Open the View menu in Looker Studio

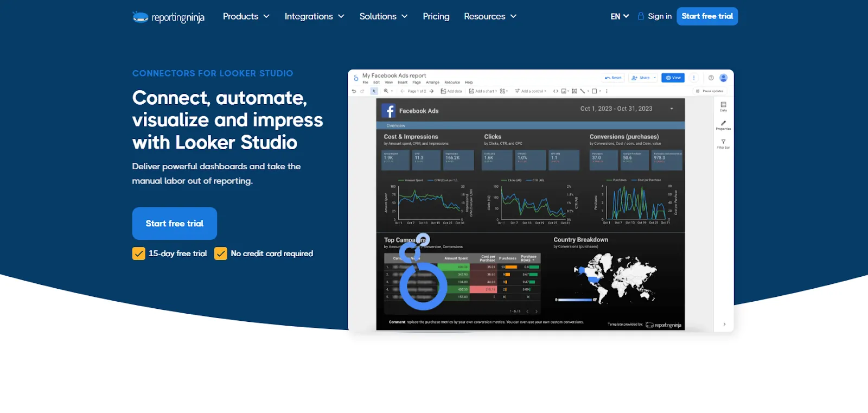[x=388, y=82]
